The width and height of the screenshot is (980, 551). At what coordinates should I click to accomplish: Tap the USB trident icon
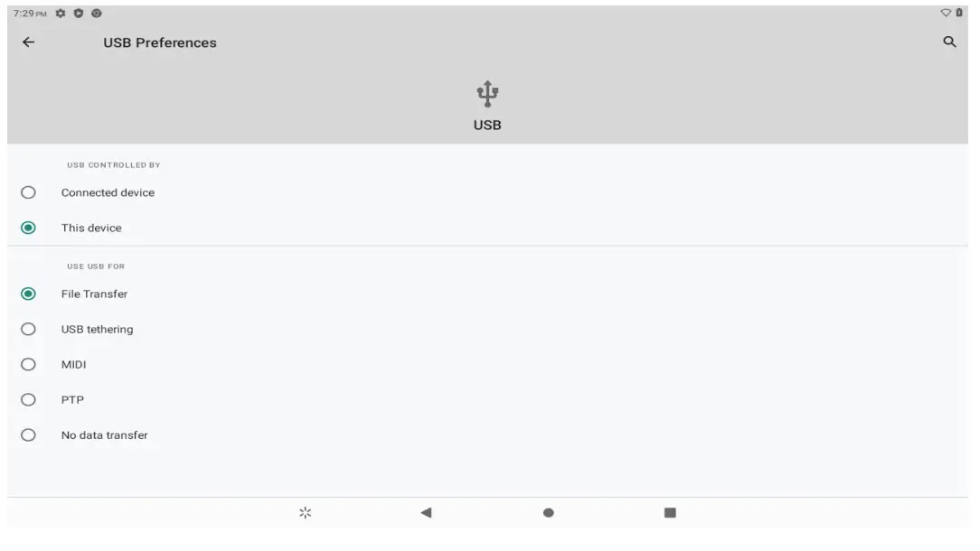pos(487,93)
